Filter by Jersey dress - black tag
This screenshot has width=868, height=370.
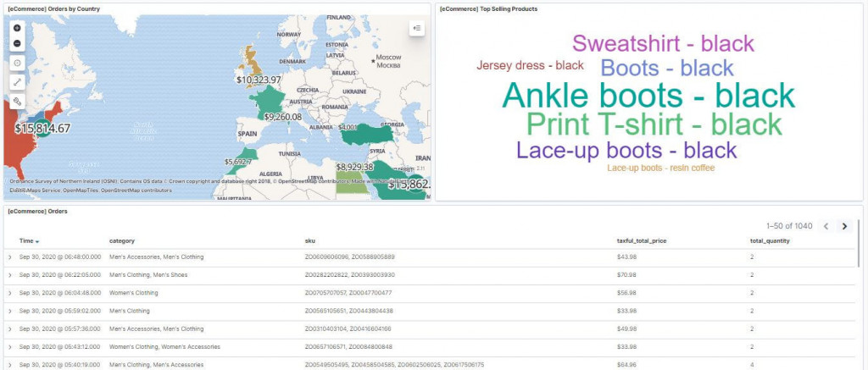pyautogui.click(x=530, y=66)
